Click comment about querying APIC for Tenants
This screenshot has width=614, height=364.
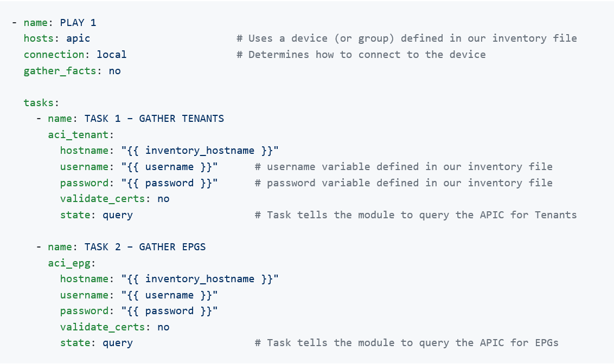416,215
